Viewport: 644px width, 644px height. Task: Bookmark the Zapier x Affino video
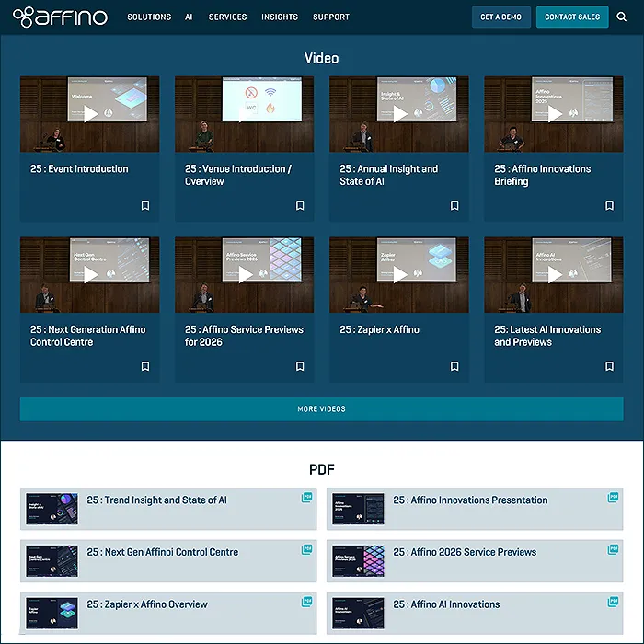tap(454, 366)
